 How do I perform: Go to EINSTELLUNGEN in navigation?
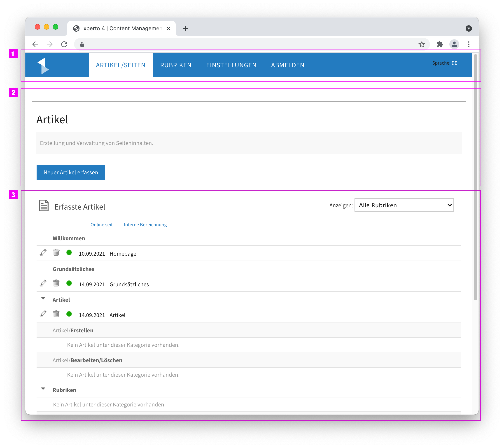click(231, 65)
